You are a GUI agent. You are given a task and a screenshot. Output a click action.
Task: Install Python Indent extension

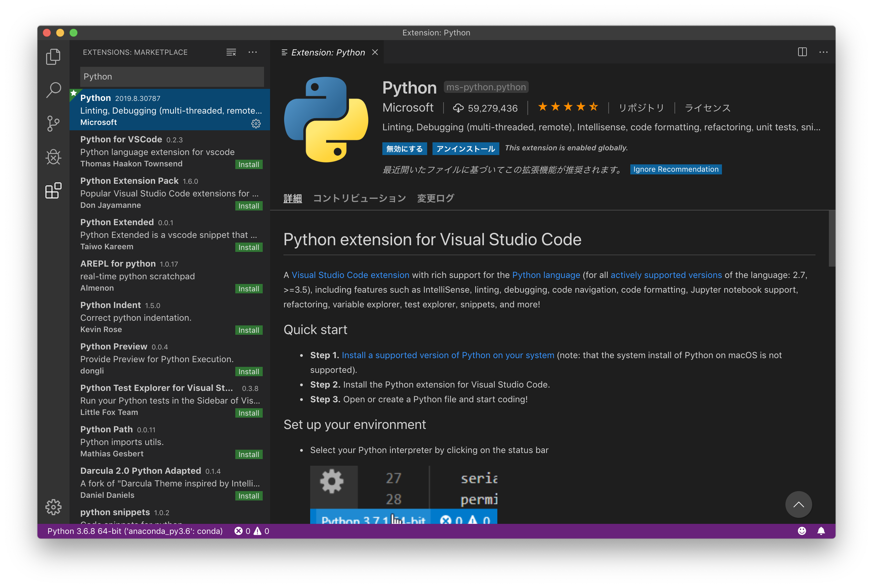click(249, 330)
